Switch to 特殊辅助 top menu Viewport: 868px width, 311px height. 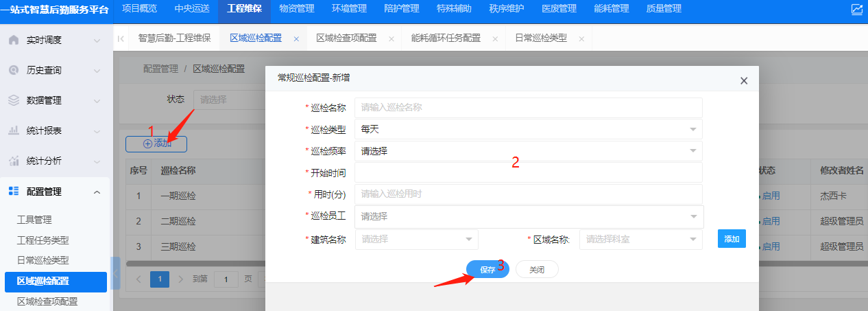tap(454, 9)
